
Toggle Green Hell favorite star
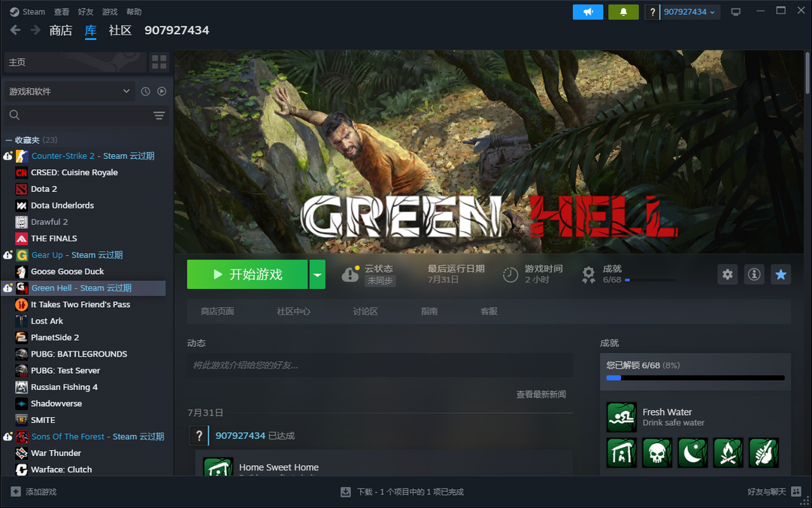point(781,274)
